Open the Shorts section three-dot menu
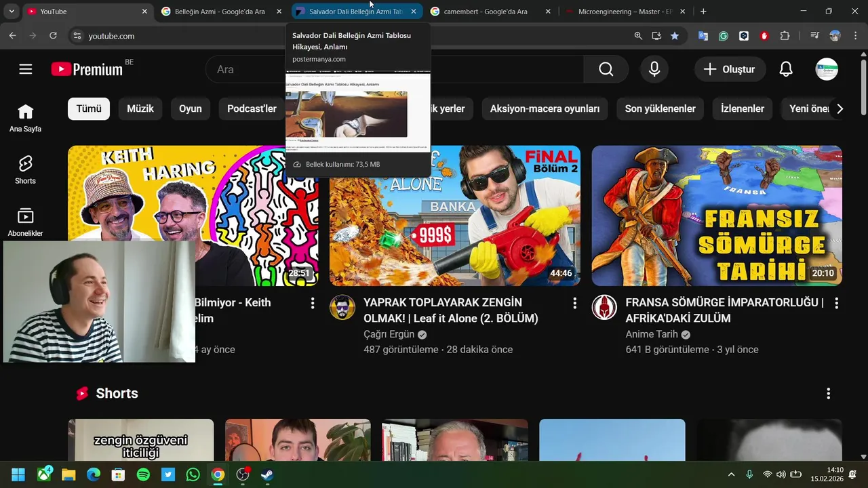The image size is (868, 488). coord(828,393)
